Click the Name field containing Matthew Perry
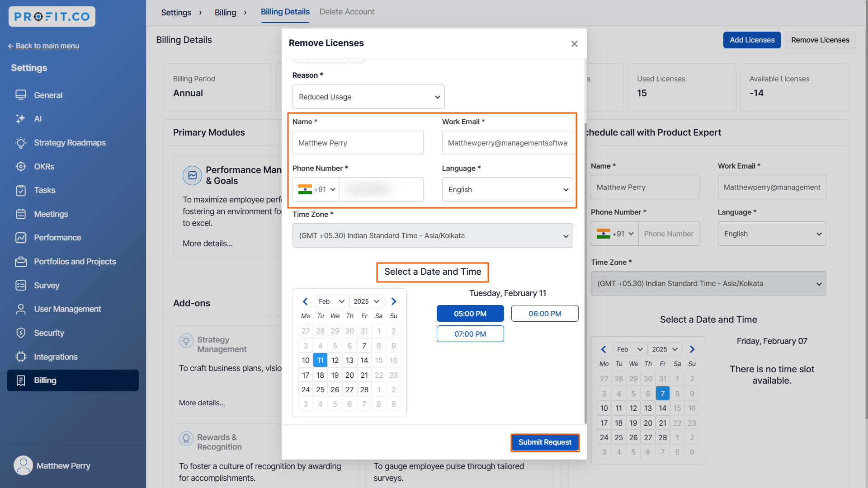This screenshot has height=488, width=868. tap(358, 143)
